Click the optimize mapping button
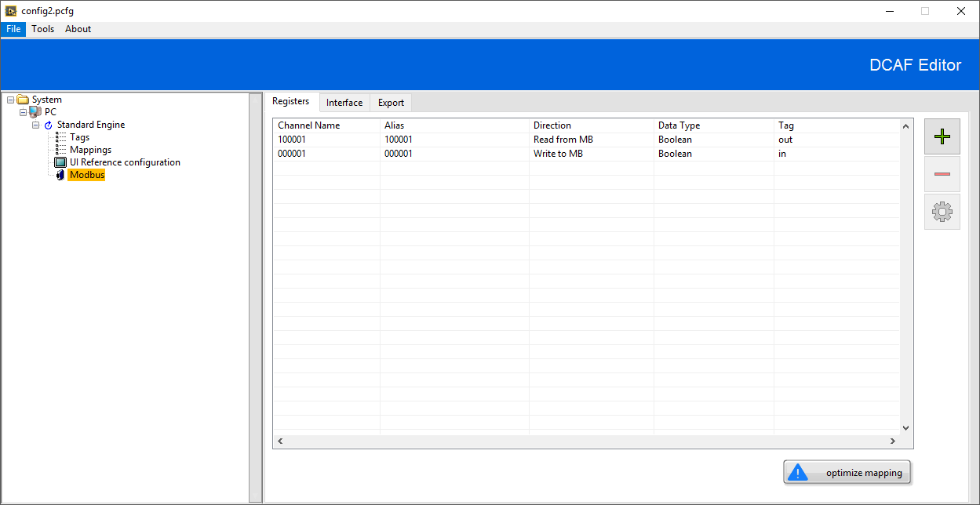980x505 pixels. click(847, 471)
